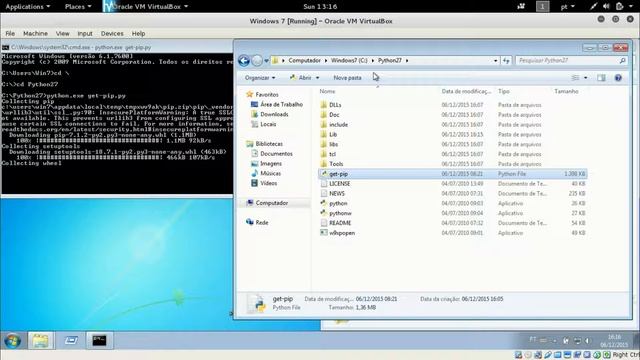Select the include folder
Screen dimensions: 640x360
click(338, 124)
